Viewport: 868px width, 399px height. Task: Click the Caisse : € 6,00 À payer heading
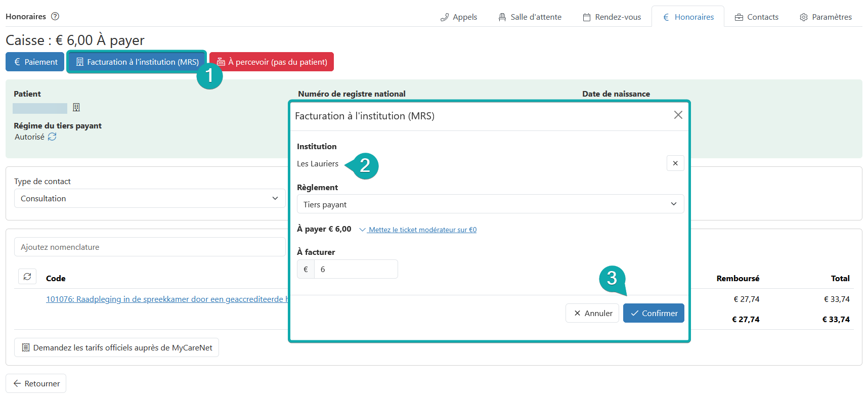point(75,40)
